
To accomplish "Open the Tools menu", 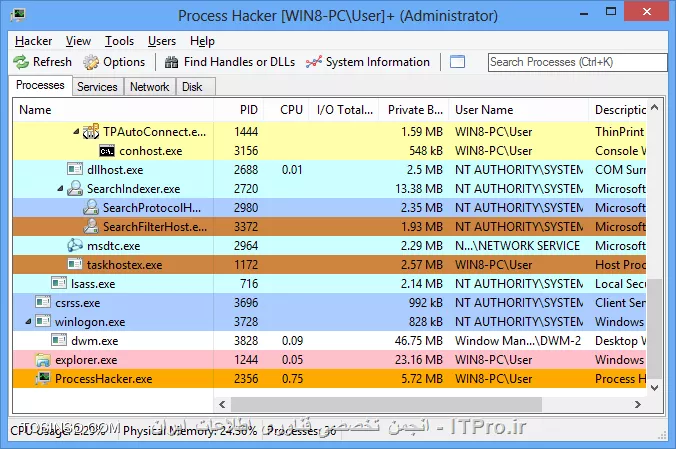I will coord(119,41).
